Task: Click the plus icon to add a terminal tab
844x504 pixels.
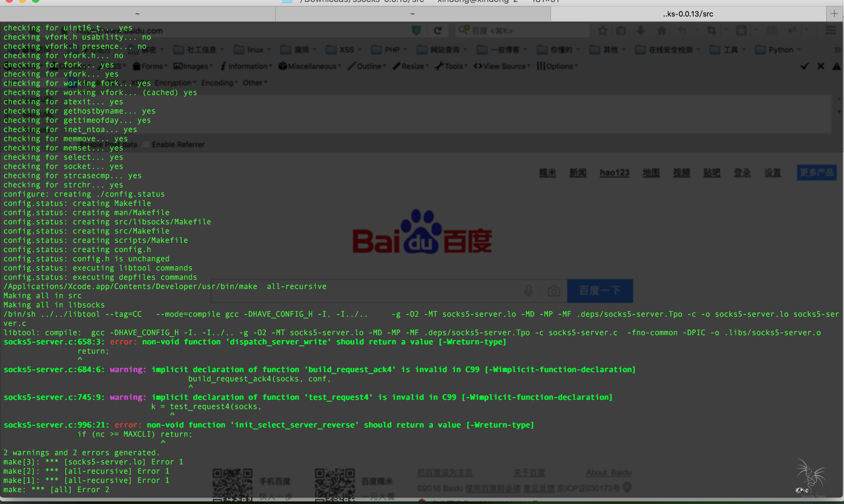Action: tap(834, 14)
